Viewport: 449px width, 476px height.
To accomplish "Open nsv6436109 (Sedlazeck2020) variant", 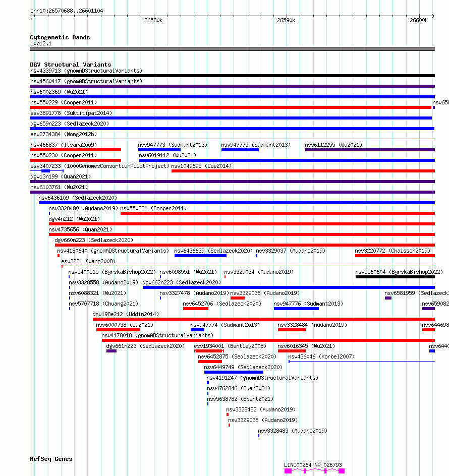I will point(78,198).
